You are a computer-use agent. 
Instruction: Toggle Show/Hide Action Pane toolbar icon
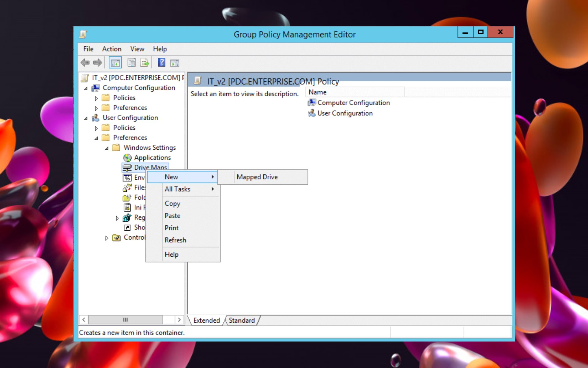(175, 63)
